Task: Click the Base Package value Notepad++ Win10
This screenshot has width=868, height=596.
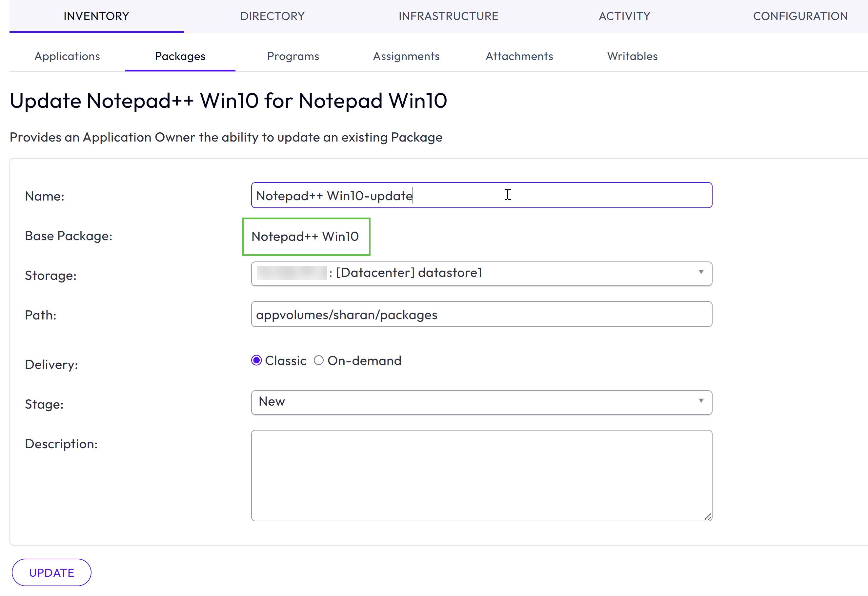Action: click(305, 236)
